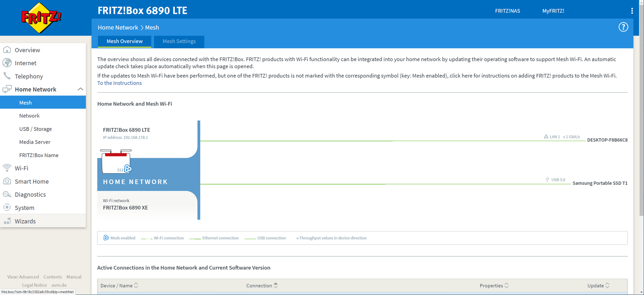Click the USB 3.0 connection icon
The image size is (644, 295).
point(547,179)
